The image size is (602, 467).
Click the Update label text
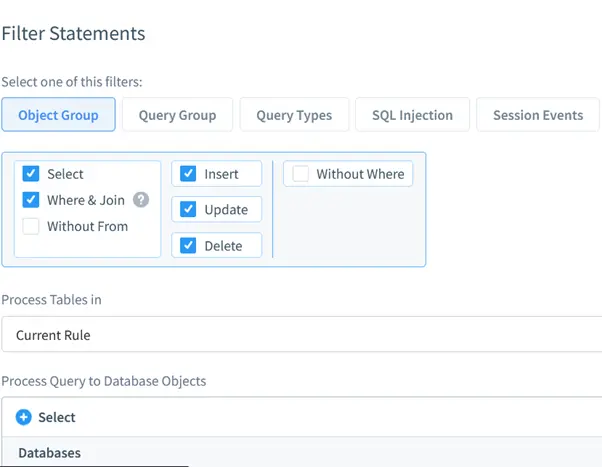pyautogui.click(x=225, y=209)
